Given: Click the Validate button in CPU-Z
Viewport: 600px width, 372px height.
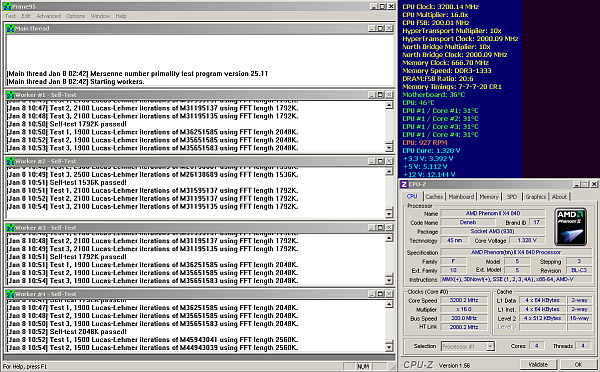Looking at the screenshot, I should click(x=538, y=364).
